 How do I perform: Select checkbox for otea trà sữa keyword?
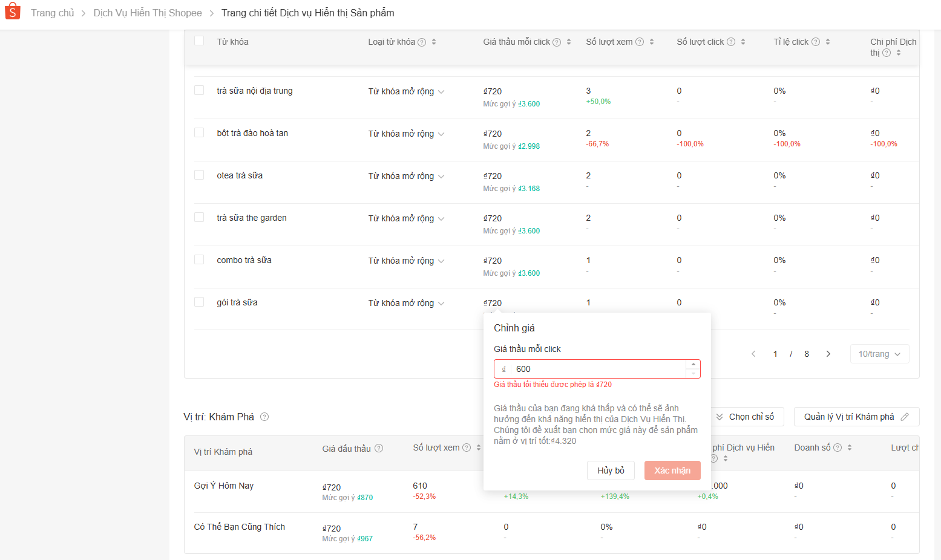tap(199, 175)
